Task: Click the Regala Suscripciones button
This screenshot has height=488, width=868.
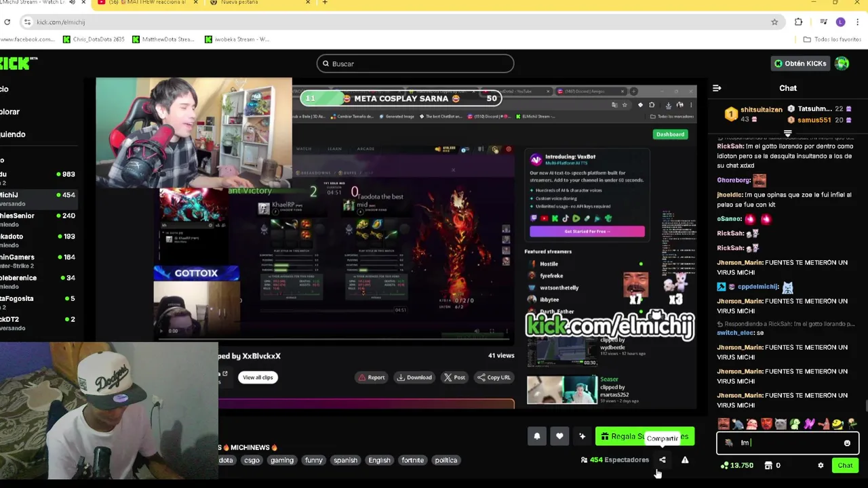Action: [644, 436]
